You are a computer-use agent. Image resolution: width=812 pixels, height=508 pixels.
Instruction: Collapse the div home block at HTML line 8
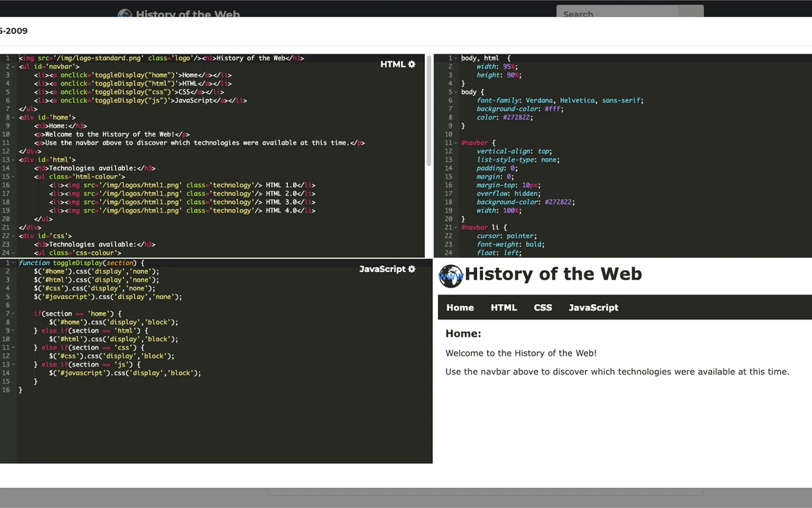[x=14, y=118]
